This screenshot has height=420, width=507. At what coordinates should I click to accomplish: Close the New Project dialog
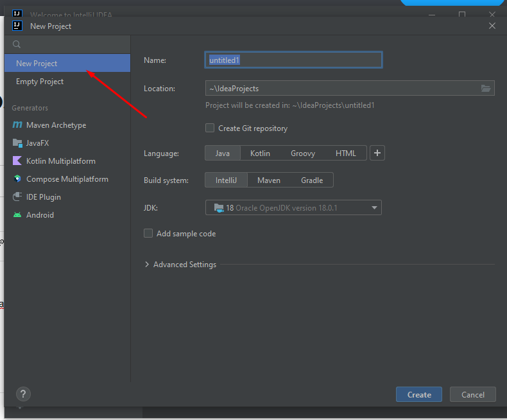pyautogui.click(x=492, y=26)
